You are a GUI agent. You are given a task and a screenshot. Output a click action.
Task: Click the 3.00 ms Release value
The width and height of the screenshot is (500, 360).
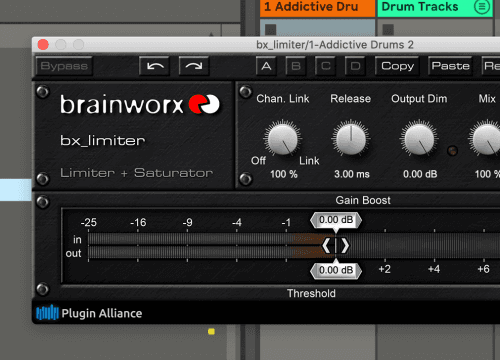(x=352, y=174)
